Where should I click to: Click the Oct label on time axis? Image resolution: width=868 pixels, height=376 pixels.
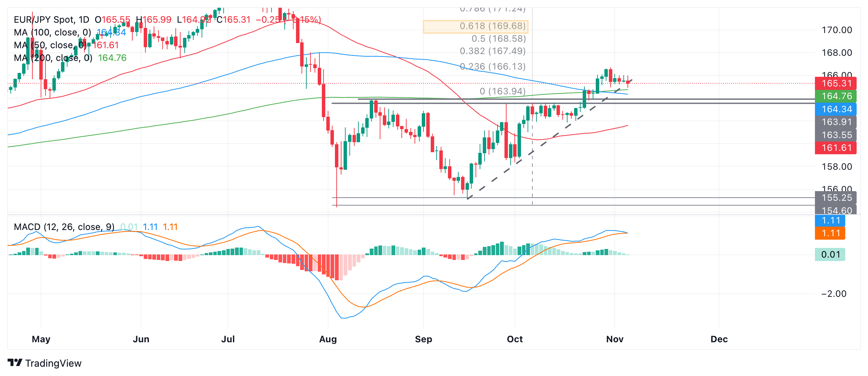[x=514, y=339]
